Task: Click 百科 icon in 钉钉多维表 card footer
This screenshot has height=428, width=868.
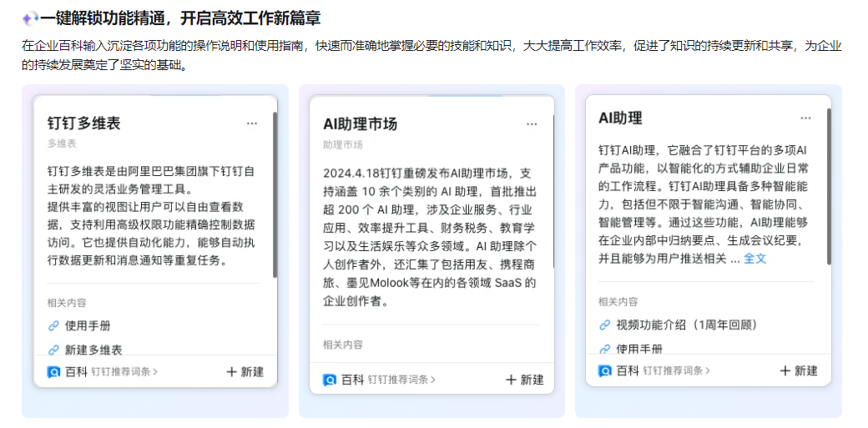Action: (x=54, y=372)
